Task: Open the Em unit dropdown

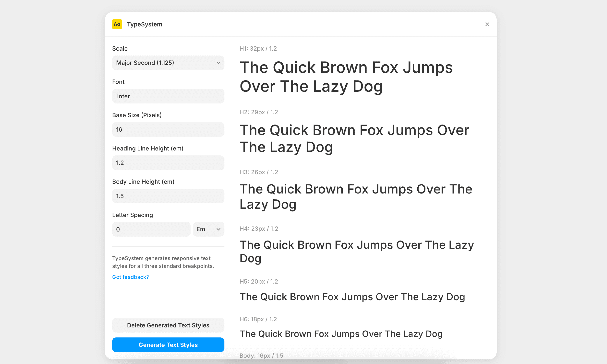Action: pyautogui.click(x=205, y=229)
